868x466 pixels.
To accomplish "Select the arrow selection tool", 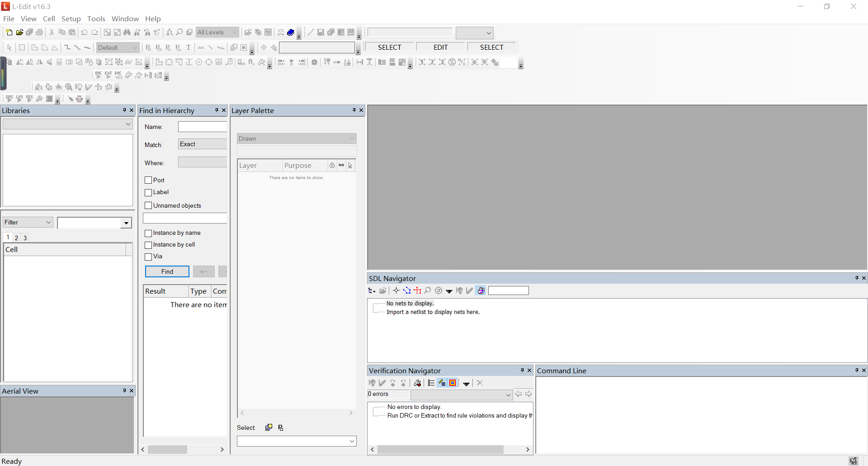I will pos(9,48).
